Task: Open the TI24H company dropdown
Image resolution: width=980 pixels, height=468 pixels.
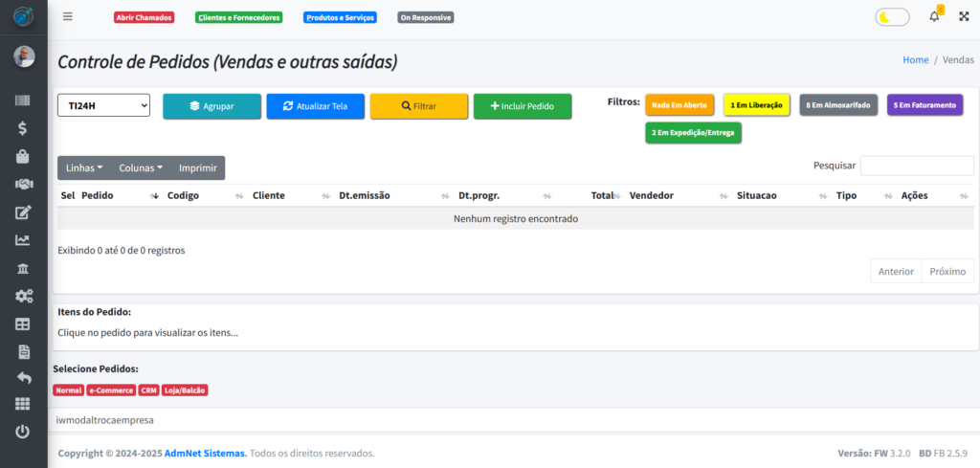Action: 103,105
